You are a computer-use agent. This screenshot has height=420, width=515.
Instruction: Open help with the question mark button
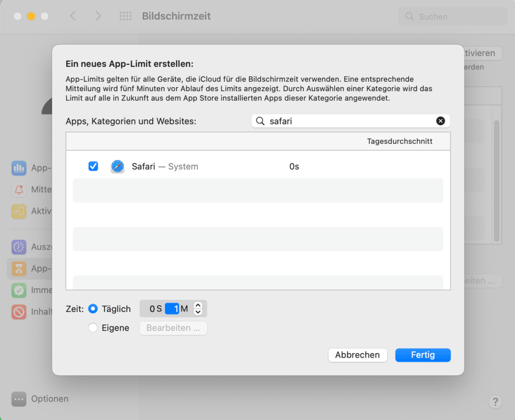pyautogui.click(x=495, y=401)
